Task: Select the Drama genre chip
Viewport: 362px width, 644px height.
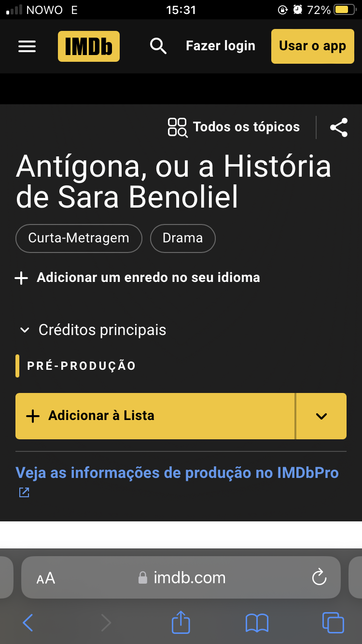Action: (182, 238)
